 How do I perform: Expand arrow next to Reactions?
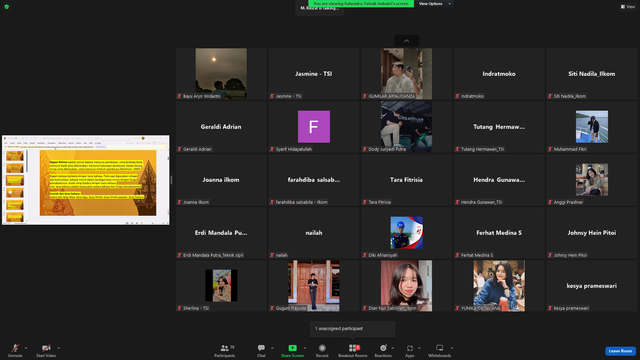point(393,348)
